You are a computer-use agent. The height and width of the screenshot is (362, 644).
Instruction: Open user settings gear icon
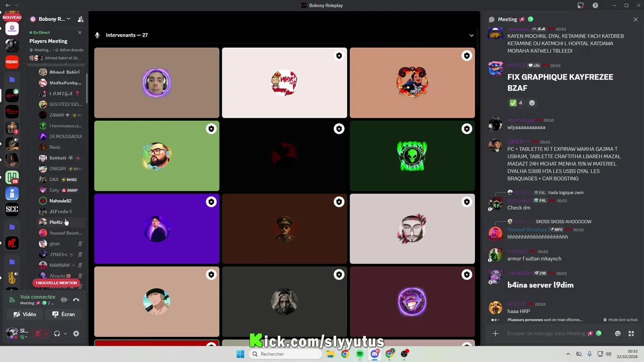coord(76,333)
